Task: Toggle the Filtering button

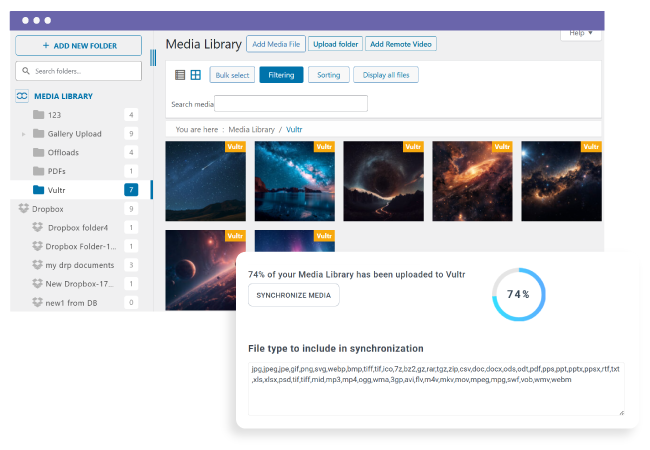Action: pyautogui.click(x=281, y=75)
